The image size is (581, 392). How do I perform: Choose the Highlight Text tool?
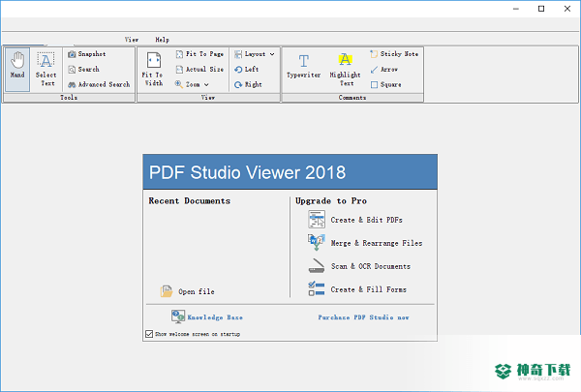point(345,70)
